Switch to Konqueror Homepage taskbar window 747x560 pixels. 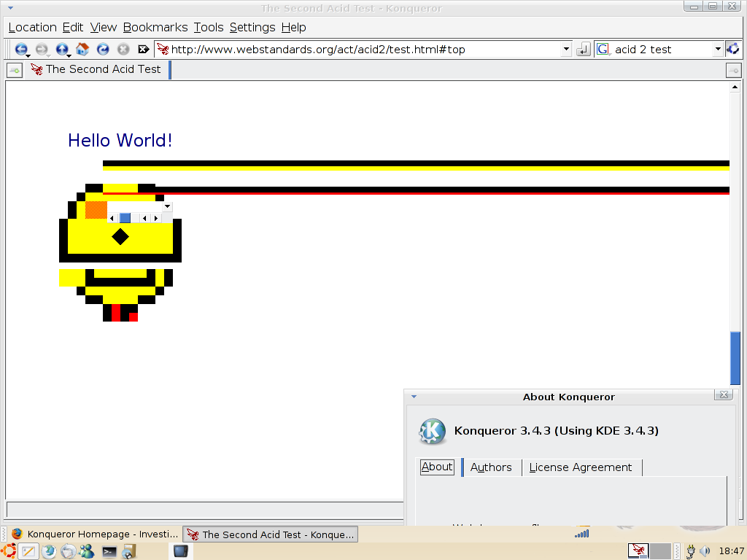click(96, 534)
